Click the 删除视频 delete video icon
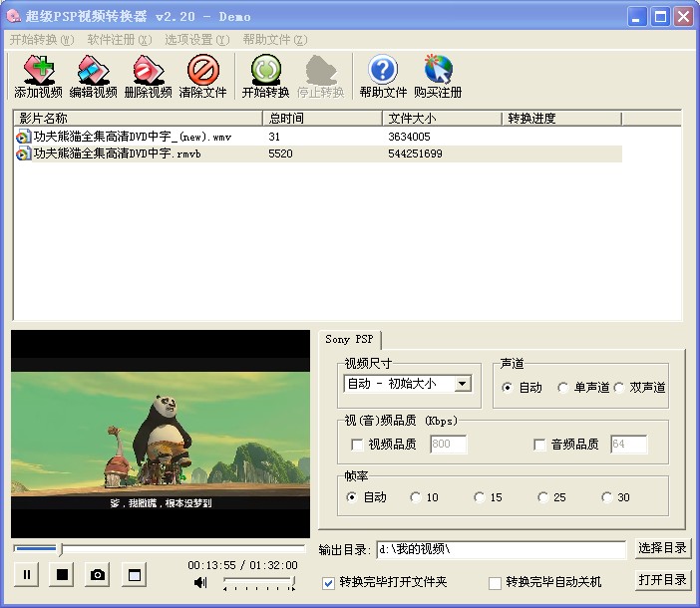Image resolution: width=700 pixels, height=608 pixels. (149, 76)
